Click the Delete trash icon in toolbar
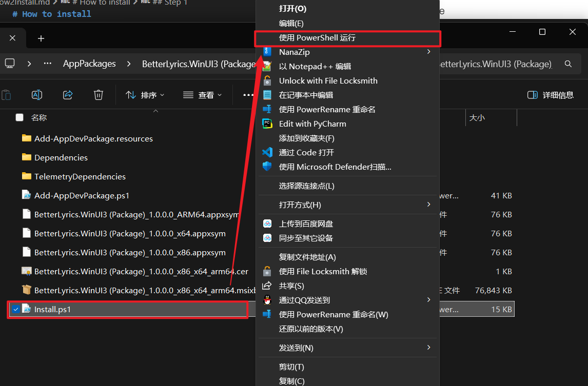588x386 pixels. point(99,95)
